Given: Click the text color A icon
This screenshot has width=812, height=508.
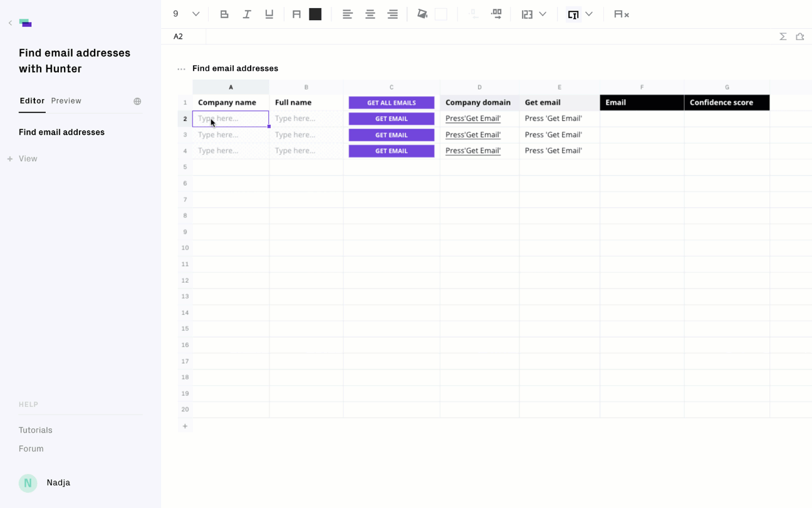Looking at the screenshot, I should [297, 14].
